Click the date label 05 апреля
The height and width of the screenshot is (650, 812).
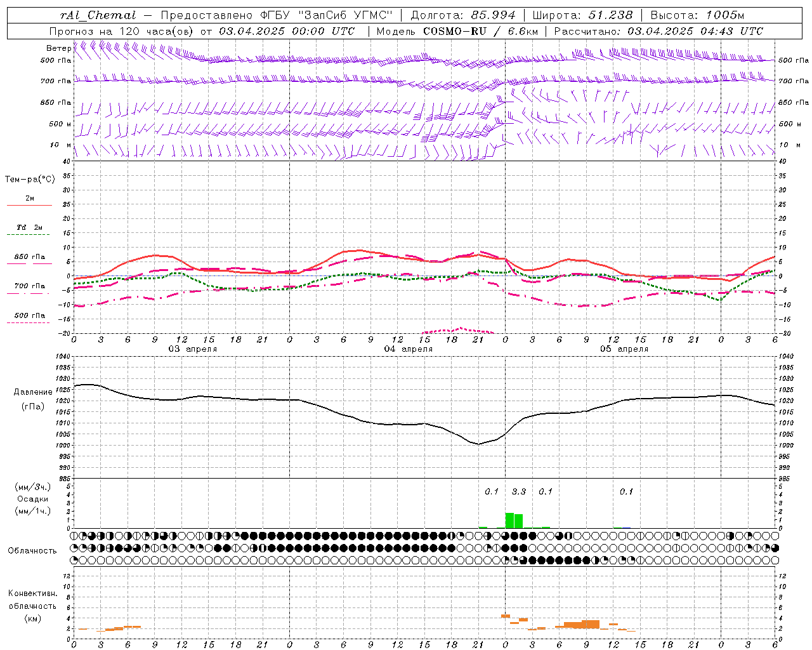[624, 349]
